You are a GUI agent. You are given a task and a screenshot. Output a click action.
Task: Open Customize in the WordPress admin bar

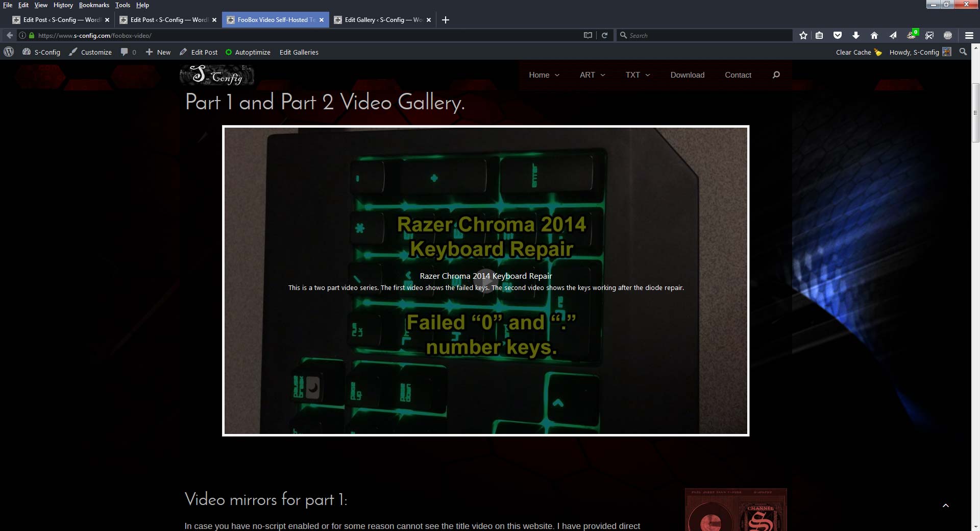click(x=90, y=52)
